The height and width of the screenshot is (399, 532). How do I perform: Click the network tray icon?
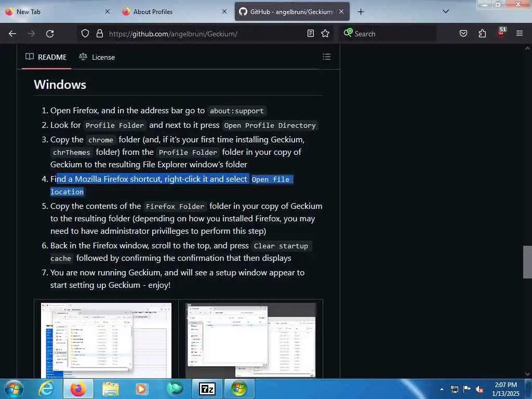454,389
